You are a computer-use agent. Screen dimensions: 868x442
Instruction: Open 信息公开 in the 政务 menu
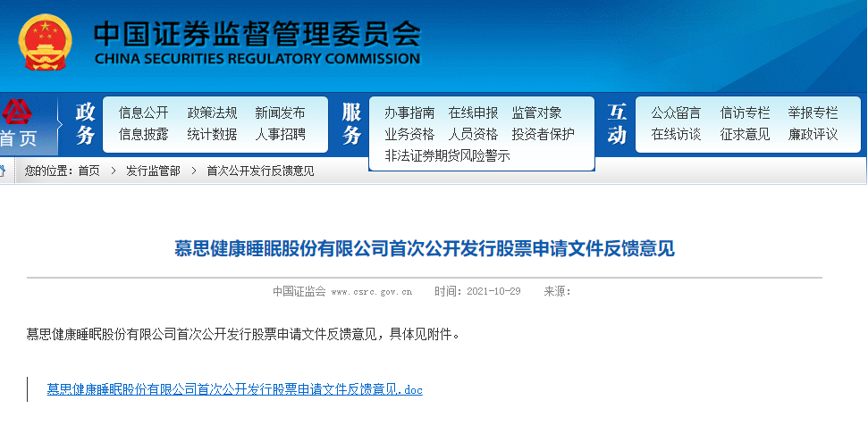pyautogui.click(x=143, y=113)
